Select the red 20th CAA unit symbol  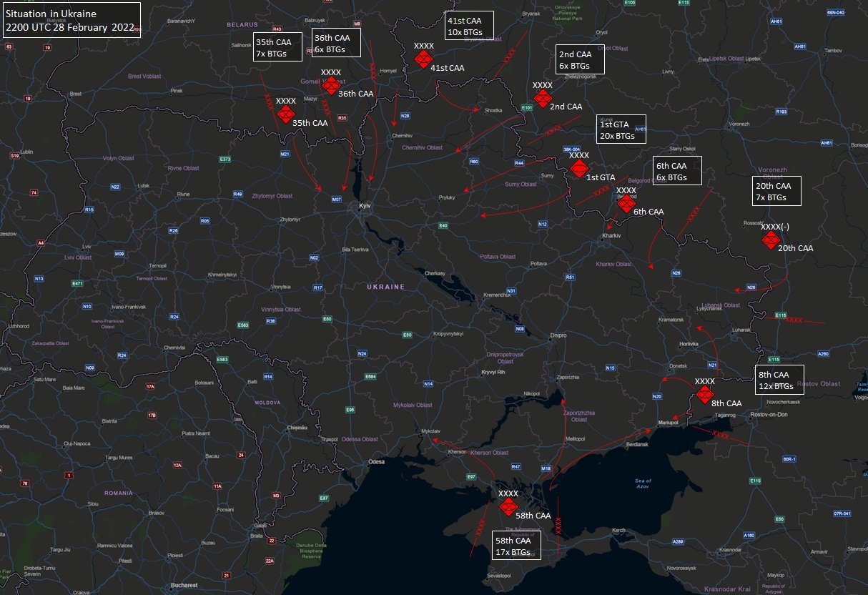[770, 240]
